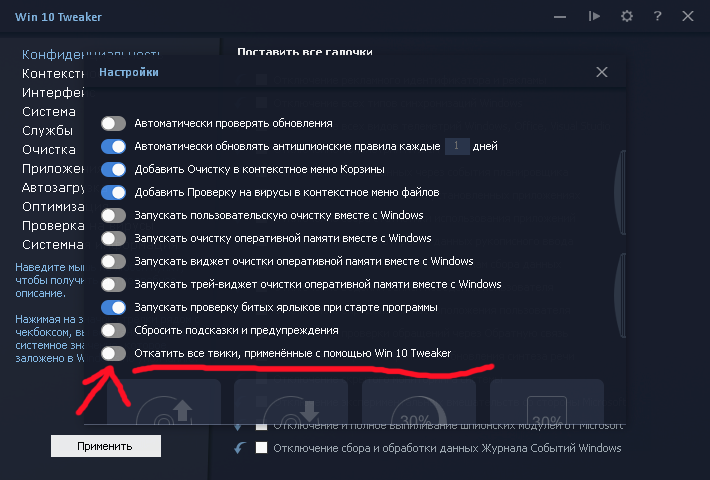Click label 'Запускать очистку оперативной памяти вместе с Windows'
The width and height of the screenshot is (710, 480).
(x=283, y=238)
